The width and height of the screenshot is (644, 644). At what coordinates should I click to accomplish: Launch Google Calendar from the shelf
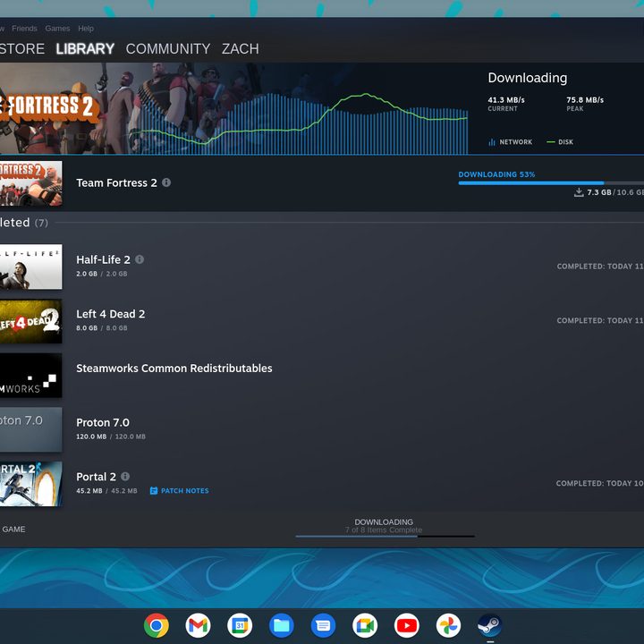click(240, 625)
